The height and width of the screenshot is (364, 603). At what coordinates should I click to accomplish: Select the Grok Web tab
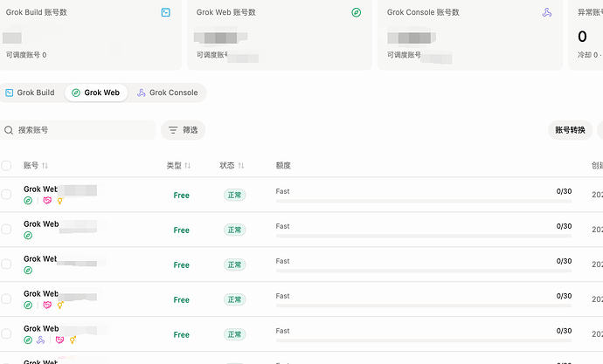(96, 93)
